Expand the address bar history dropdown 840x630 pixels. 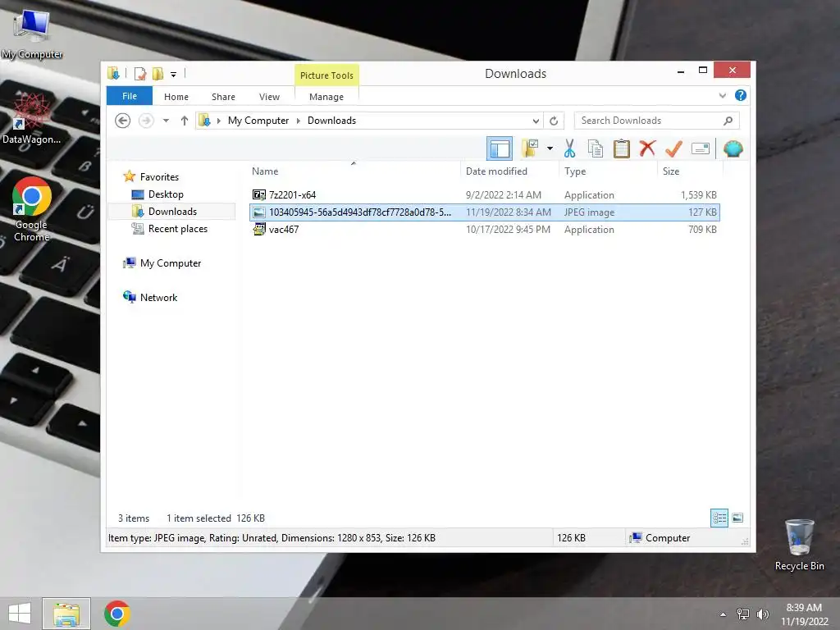[x=536, y=121]
